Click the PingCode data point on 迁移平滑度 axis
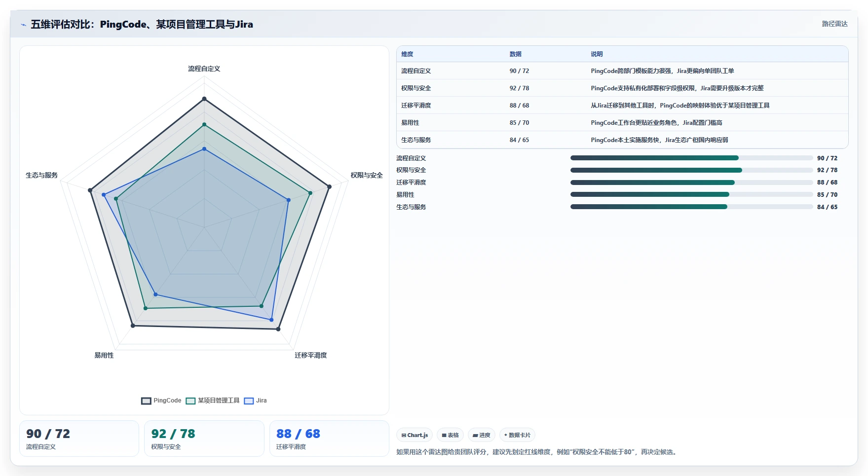Image resolution: width=868 pixels, height=476 pixels. point(278,329)
